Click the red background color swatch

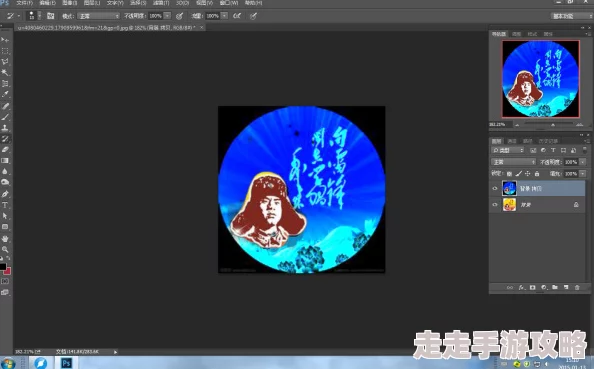(x=8, y=271)
